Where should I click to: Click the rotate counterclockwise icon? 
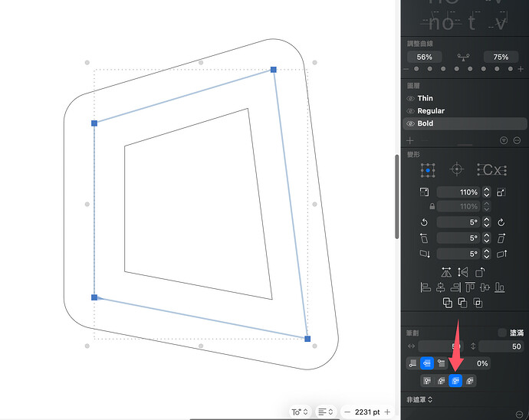pos(424,222)
